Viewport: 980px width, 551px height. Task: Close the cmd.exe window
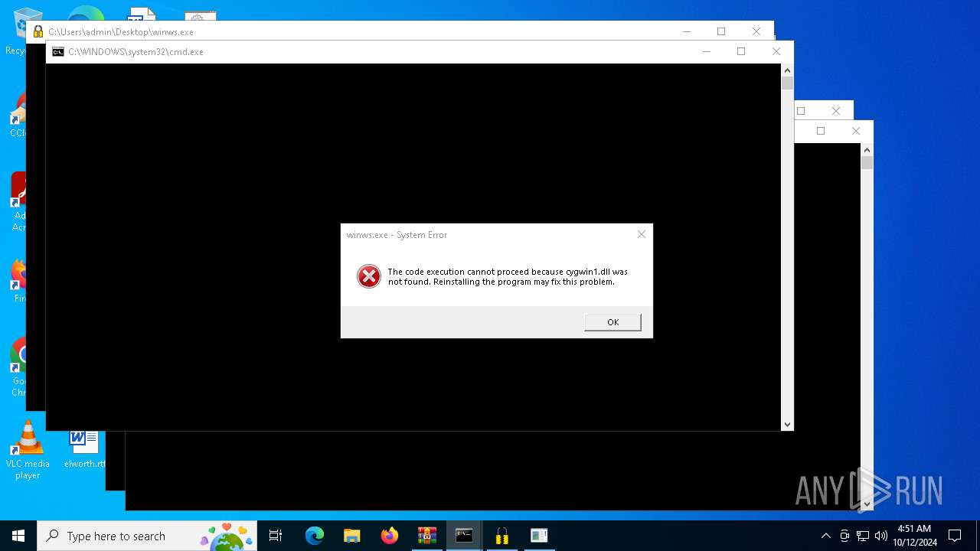tap(776, 51)
